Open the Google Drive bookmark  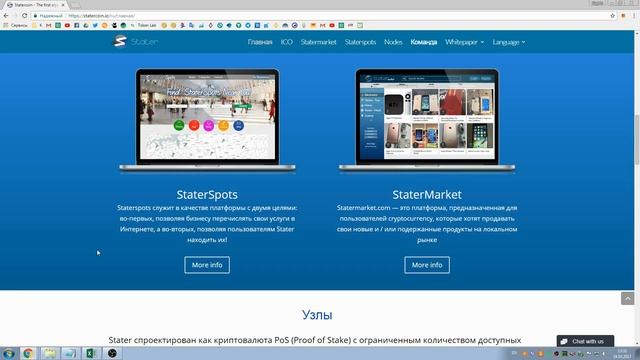point(86,25)
